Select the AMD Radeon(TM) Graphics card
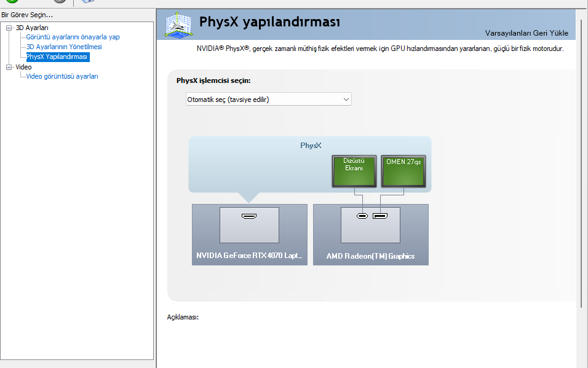 click(370, 235)
